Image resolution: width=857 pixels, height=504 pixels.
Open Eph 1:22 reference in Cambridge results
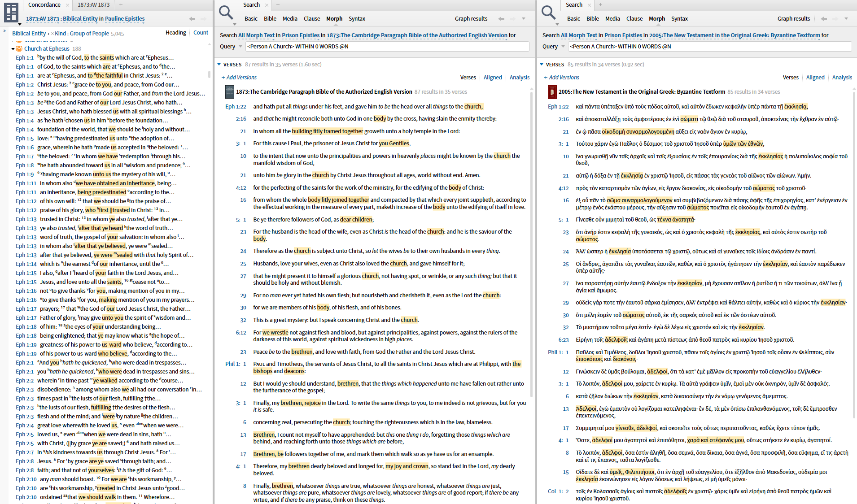point(236,107)
